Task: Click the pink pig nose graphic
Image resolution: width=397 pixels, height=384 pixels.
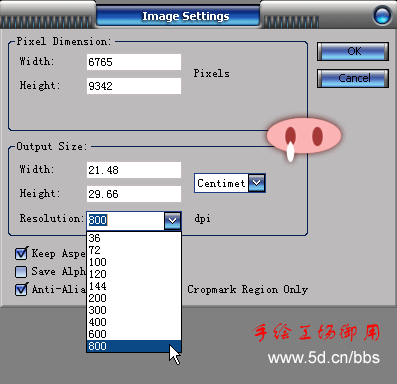Action: coord(304,136)
